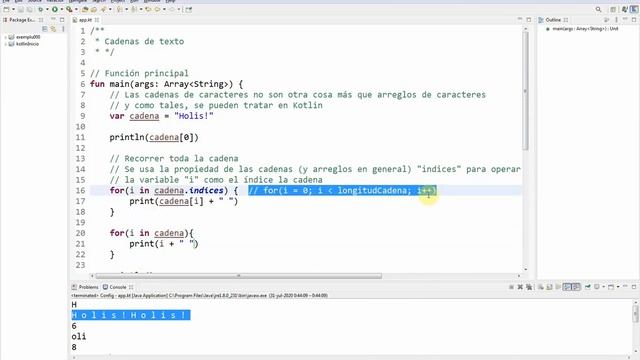Image resolution: width=640 pixels, height=360 pixels.
Task: Click the magnifier search icon at top right
Action: tap(598, 9)
